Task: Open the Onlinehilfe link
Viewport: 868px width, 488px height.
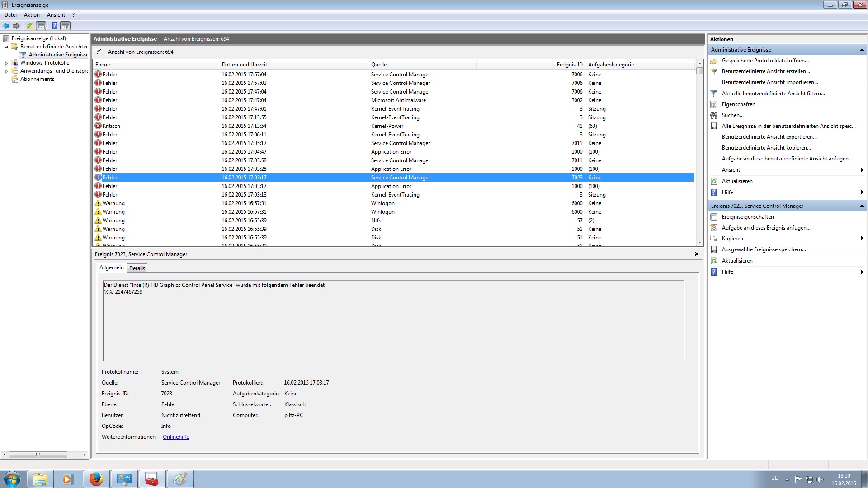Action: [x=176, y=437]
